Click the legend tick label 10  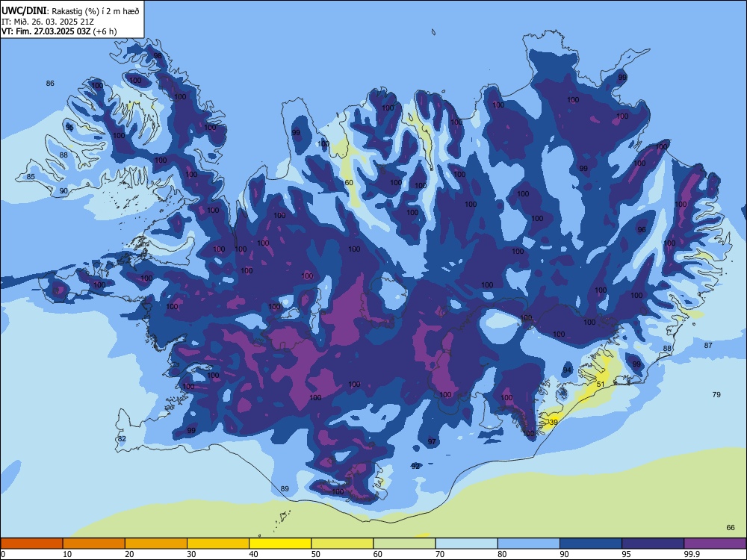(67, 554)
